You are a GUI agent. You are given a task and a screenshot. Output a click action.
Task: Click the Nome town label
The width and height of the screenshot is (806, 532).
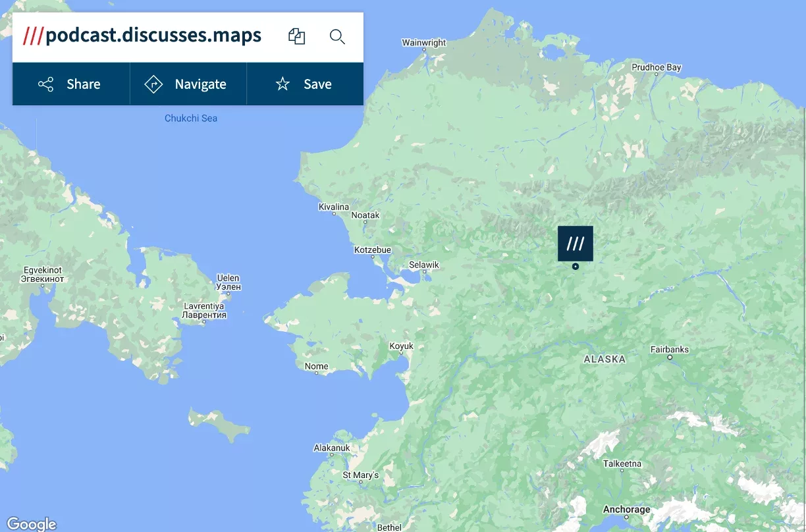pyautogui.click(x=316, y=366)
